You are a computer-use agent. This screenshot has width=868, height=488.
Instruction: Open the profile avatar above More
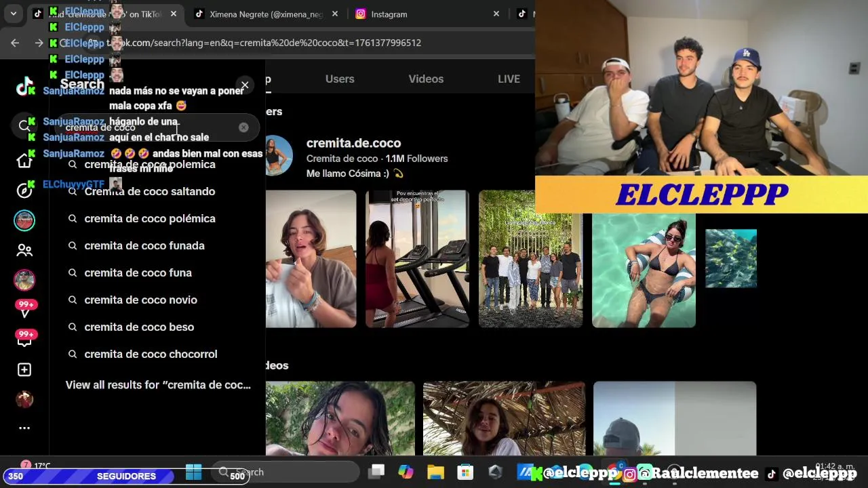click(24, 399)
